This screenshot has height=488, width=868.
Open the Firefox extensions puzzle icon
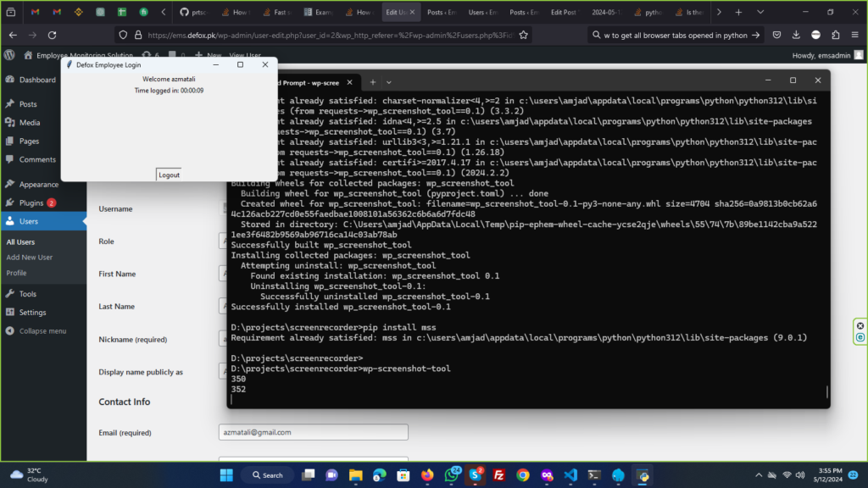click(836, 35)
